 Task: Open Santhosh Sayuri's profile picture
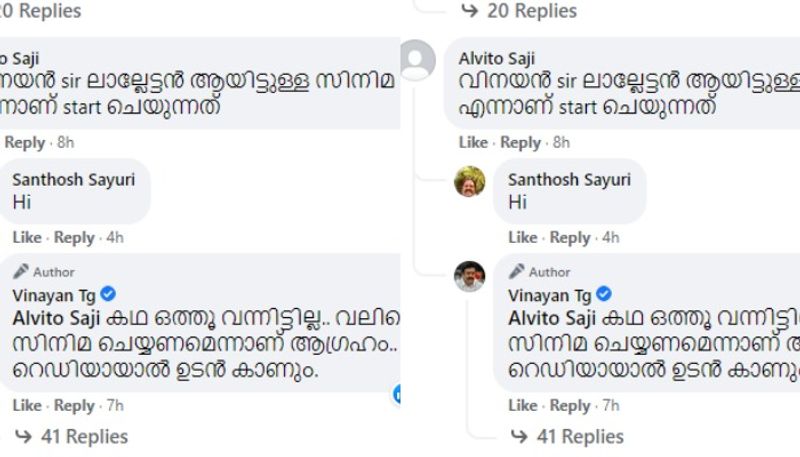click(470, 181)
